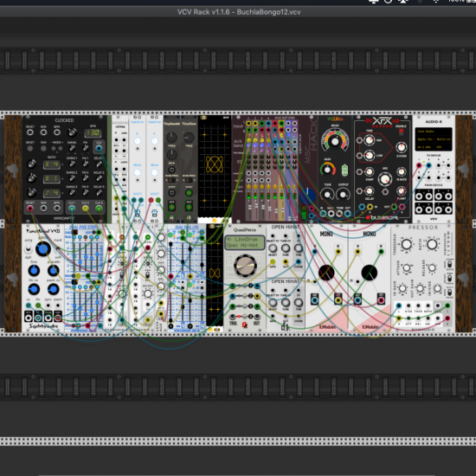Click the X-OVER knob on XFX Reverb

401,147
